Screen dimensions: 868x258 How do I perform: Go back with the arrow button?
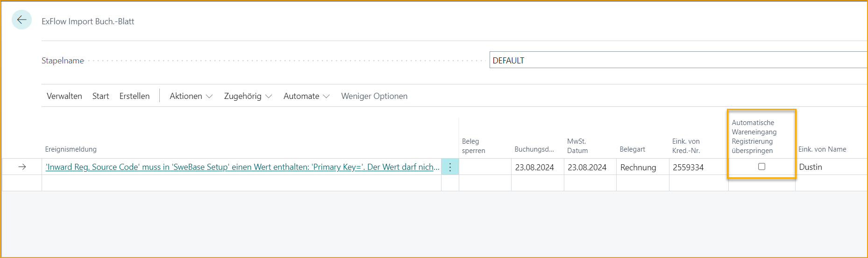21,20
